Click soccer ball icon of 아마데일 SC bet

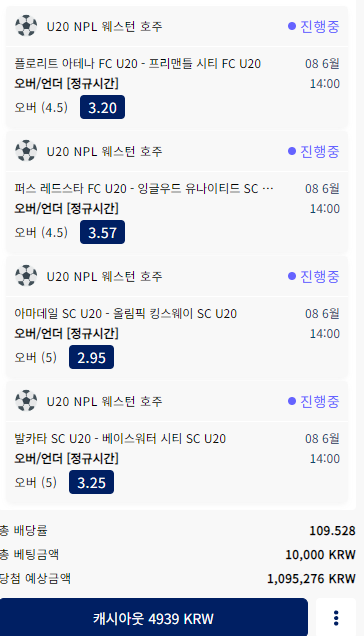(x=26, y=276)
